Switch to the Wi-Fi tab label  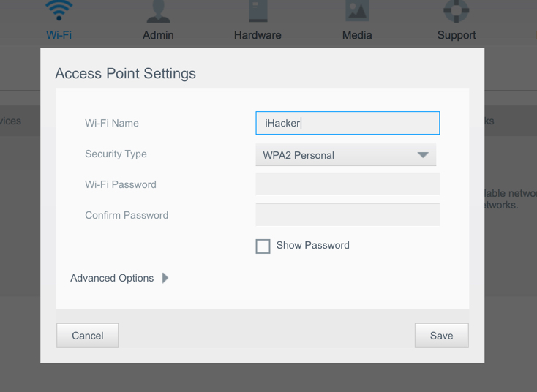point(59,35)
